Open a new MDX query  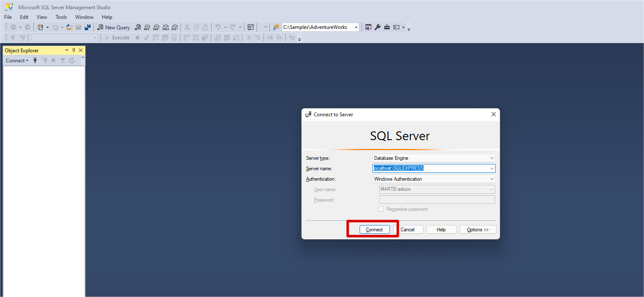pos(147,27)
